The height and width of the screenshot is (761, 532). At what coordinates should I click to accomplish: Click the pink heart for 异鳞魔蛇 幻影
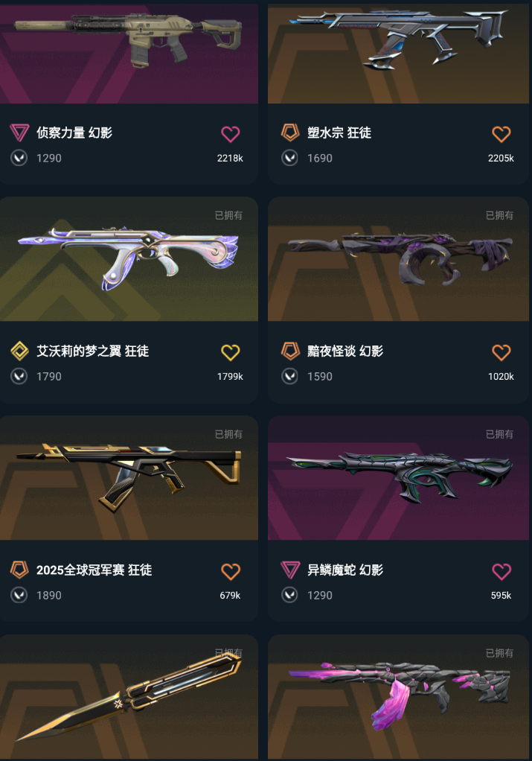(x=501, y=571)
